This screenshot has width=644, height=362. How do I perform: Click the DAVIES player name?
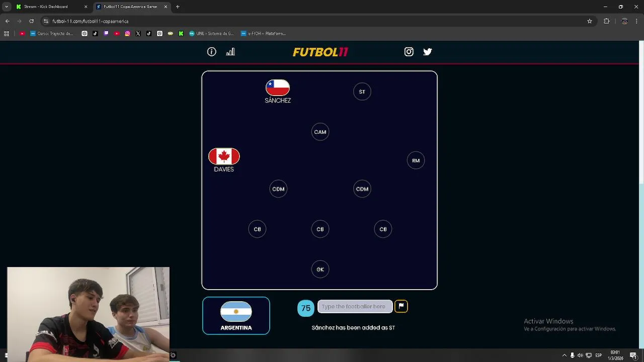(x=224, y=169)
